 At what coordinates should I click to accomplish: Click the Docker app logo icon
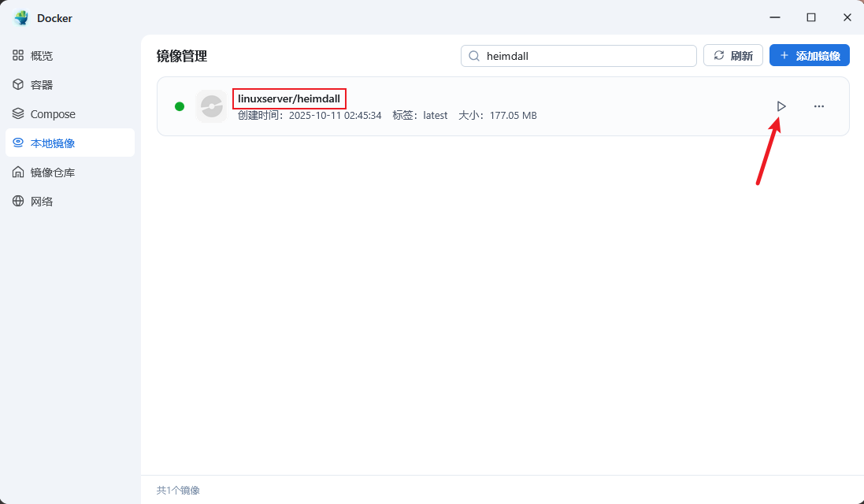click(x=21, y=17)
